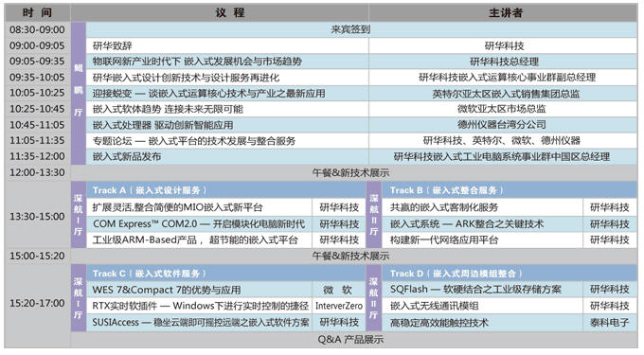
Task: Click the 来宾签到 row
Action: point(362,29)
